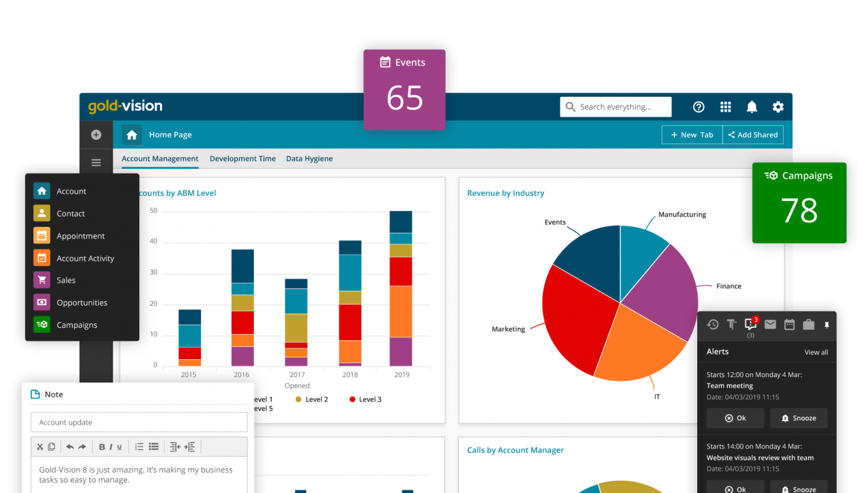Click the Revenue by Industry heading
This screenshot has width=868, height=493.
(x=506, y=193)
